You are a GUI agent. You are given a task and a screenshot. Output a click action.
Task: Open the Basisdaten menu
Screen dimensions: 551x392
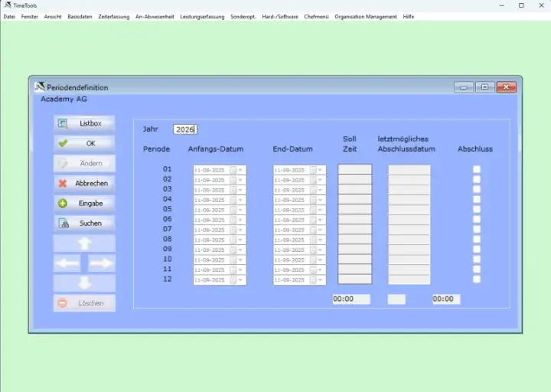point(80,17)
